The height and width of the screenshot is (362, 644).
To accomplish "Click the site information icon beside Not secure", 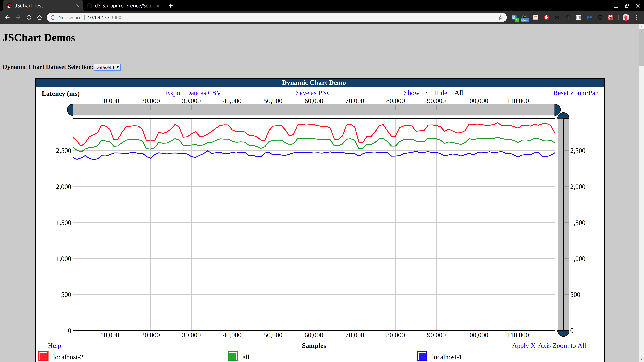I will [x=53, y=17].
